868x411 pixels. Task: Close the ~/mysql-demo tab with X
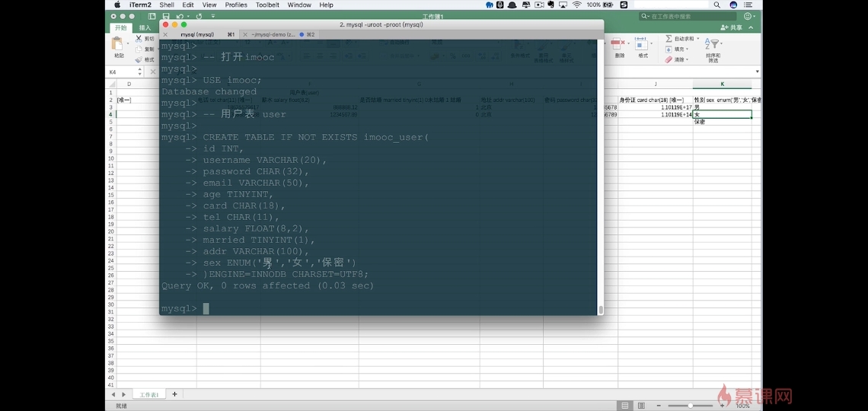(245, 34)
